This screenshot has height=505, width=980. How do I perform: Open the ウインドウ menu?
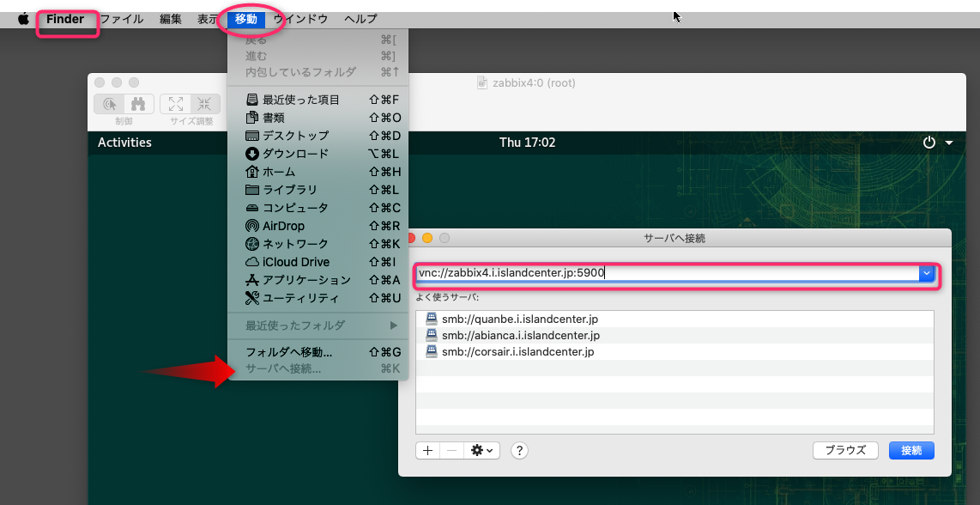pos(300,19)
